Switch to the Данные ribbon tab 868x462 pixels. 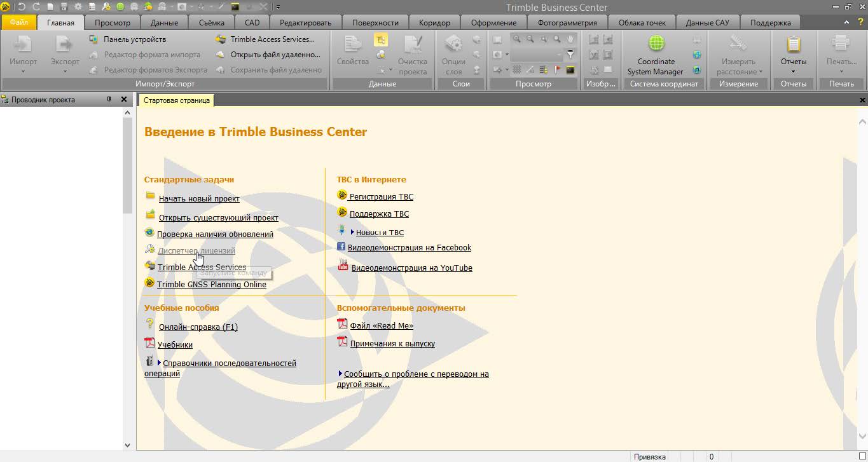point(164,22)
